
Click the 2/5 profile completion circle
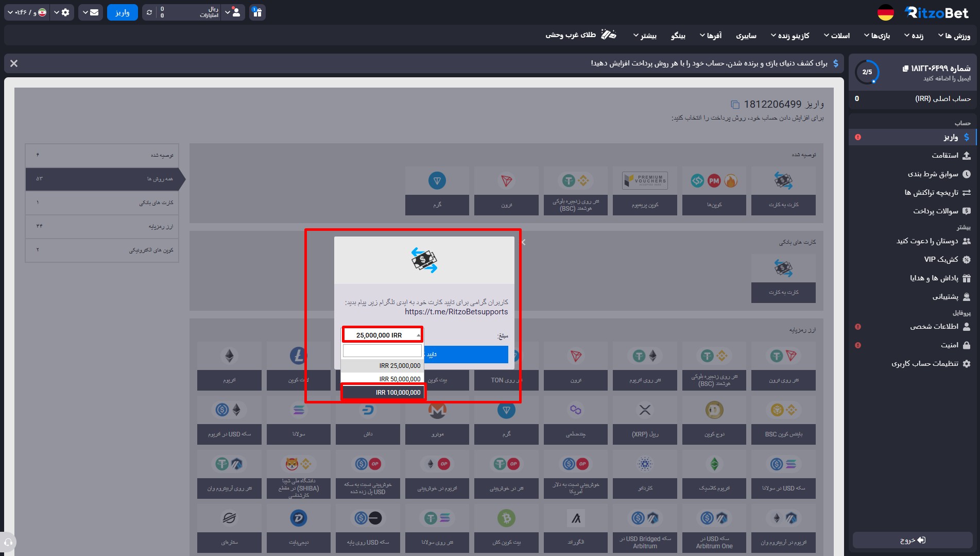pos(867,72)
